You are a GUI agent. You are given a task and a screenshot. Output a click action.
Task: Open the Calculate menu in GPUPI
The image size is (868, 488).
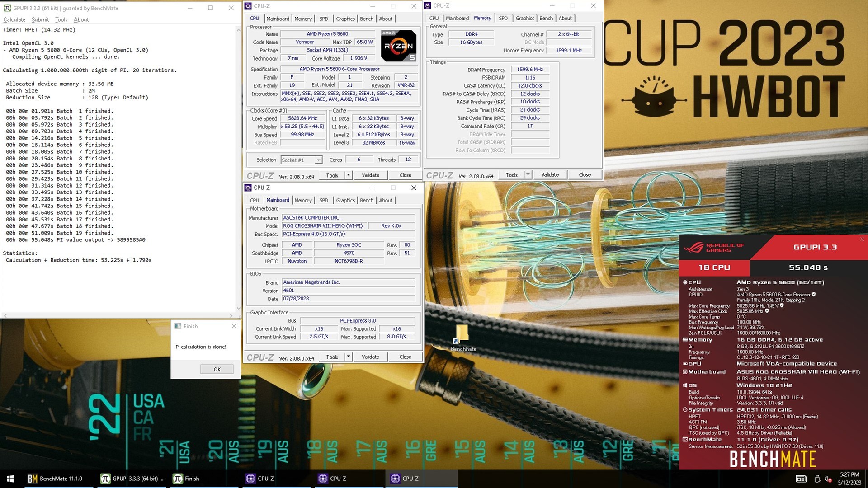tap(14, 19)
